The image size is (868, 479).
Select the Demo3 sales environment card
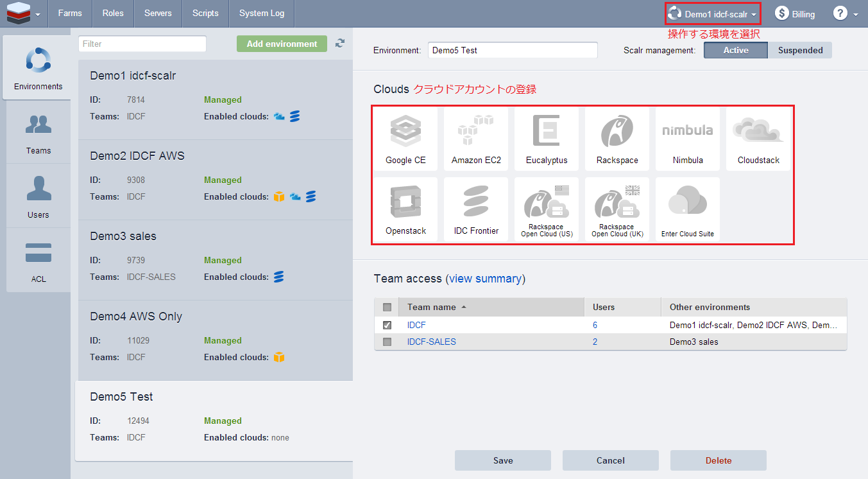point(216,260)
